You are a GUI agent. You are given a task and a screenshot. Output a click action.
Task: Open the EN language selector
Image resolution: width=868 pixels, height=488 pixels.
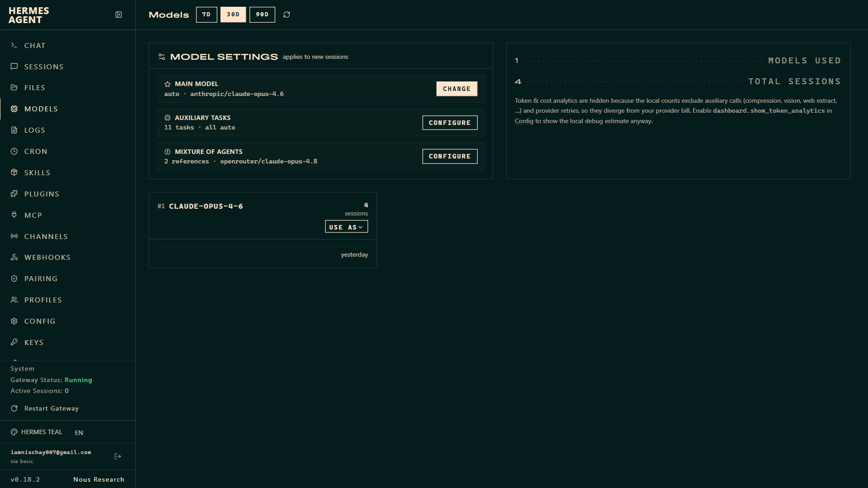[x=79, y=433]
